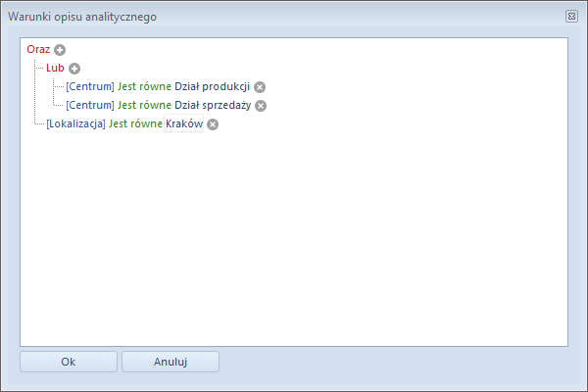Confirm conditions with the Ok button
The image size is (588, 392).
(x=69, y=362)
